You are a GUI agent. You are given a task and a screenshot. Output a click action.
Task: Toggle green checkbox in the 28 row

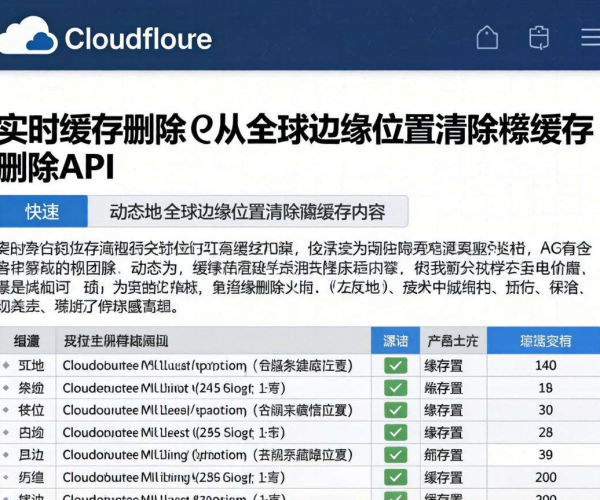click(x=395, y=433)
